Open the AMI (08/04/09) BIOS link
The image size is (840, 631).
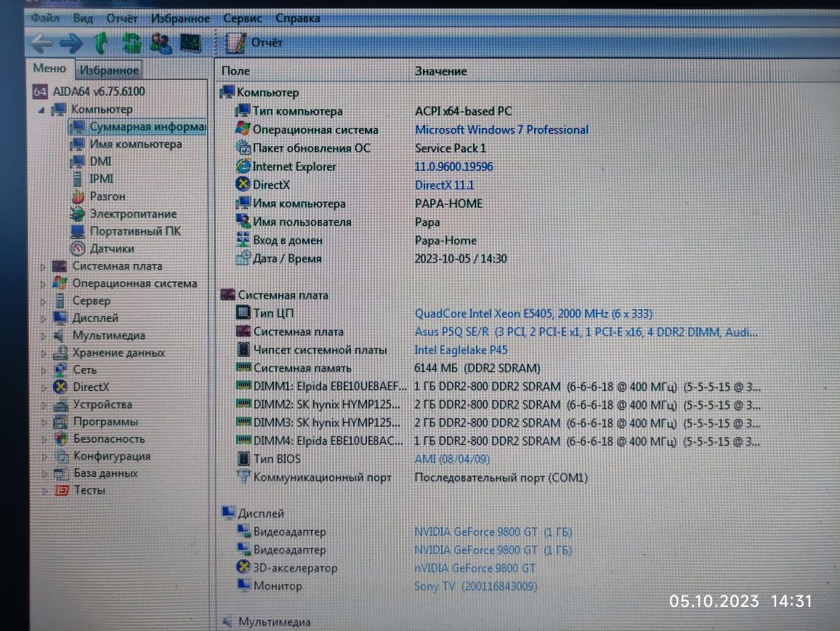point(451,459)
